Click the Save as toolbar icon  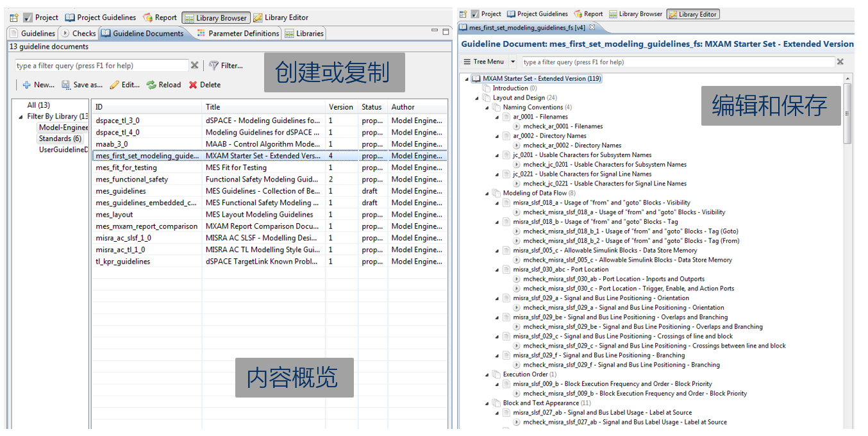[66, 85]
